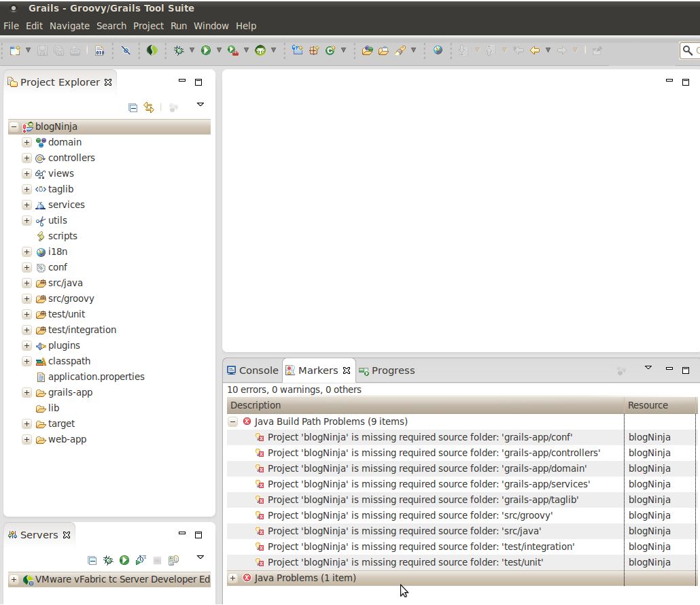Image resolution: width=700 pixels, height=605 pixels.
Task: Click the Grails command prompt icon
Action: pos(260,50)
